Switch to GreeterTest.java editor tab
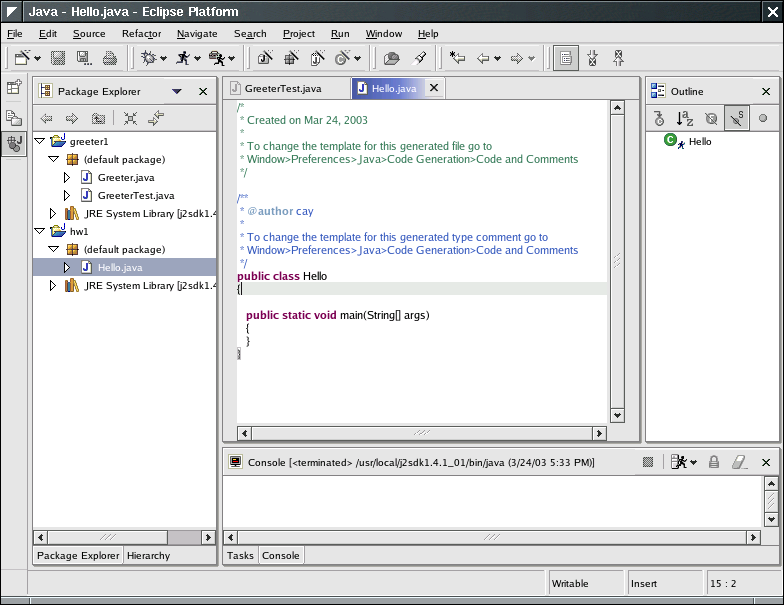This screenshot has height=605, width=784. point(283,88)
